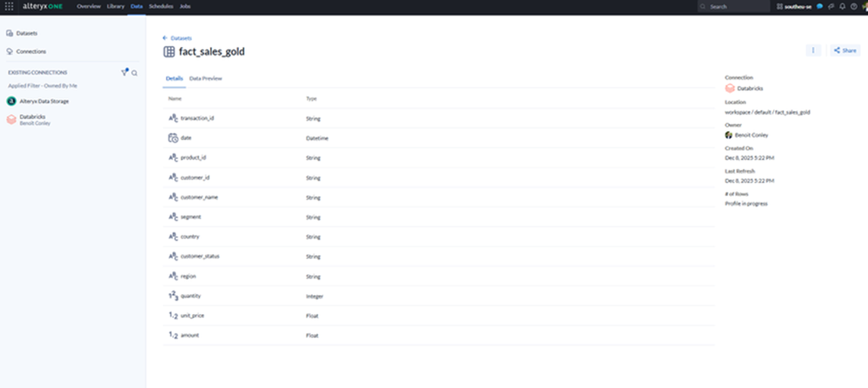Click the connections filter funnel icon
The image size is (868, 388).
(x=124, y=72)
